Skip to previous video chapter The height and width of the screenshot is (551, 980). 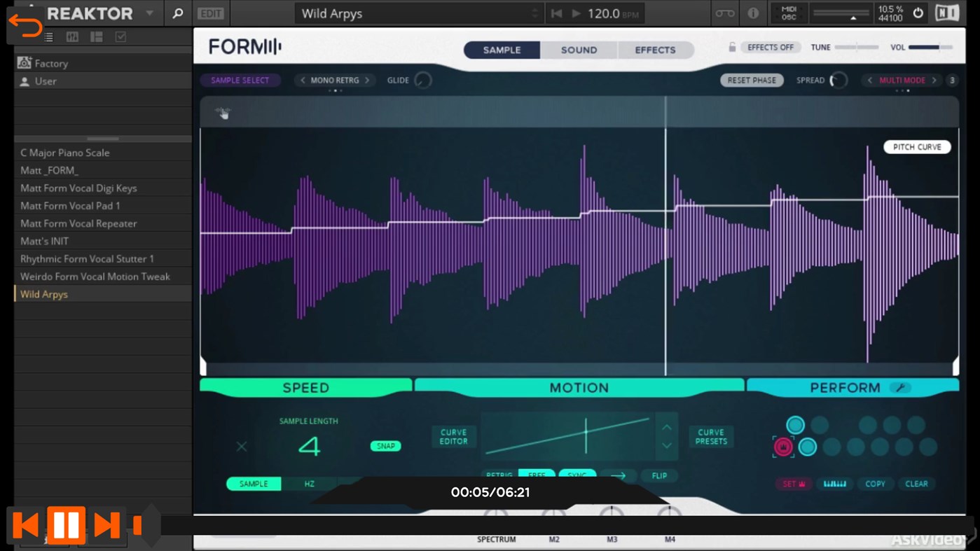coord(26,525)
